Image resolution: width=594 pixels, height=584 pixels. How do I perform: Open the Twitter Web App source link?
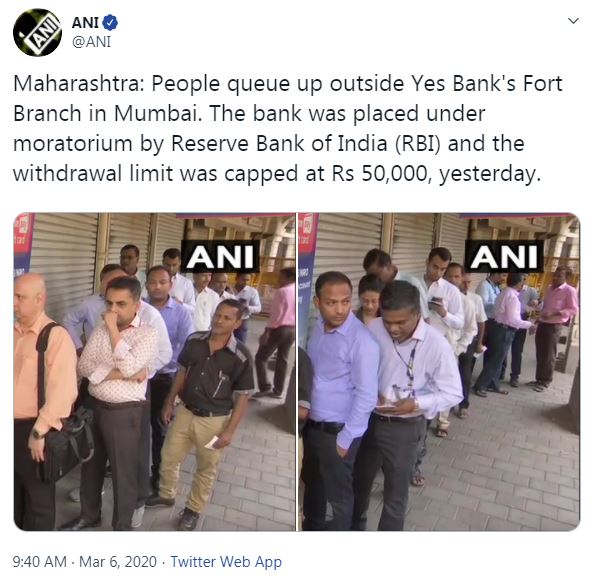[x=226, y=562]
